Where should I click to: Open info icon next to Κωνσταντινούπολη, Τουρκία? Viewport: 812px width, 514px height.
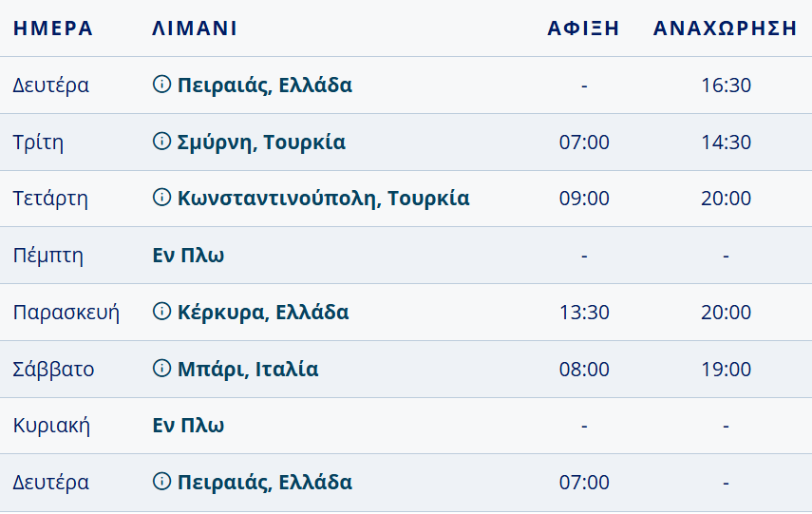click(x=161, y=199)
